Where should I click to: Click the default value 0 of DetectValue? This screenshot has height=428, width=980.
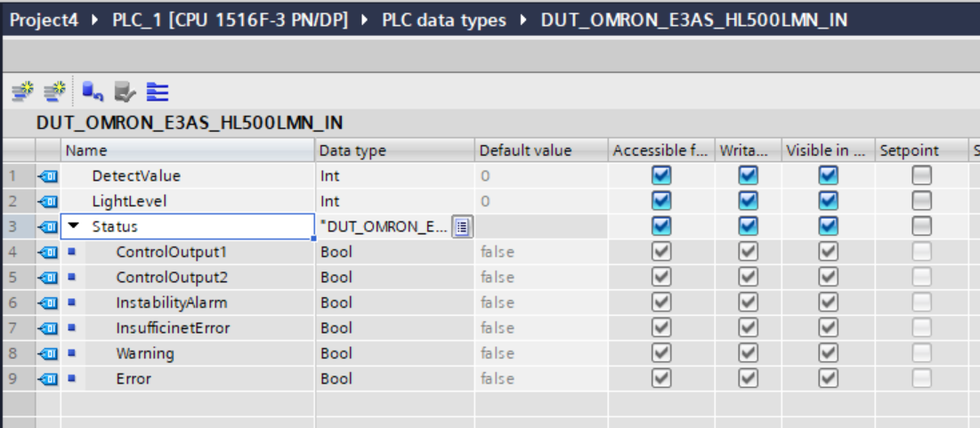pos(485,176)
